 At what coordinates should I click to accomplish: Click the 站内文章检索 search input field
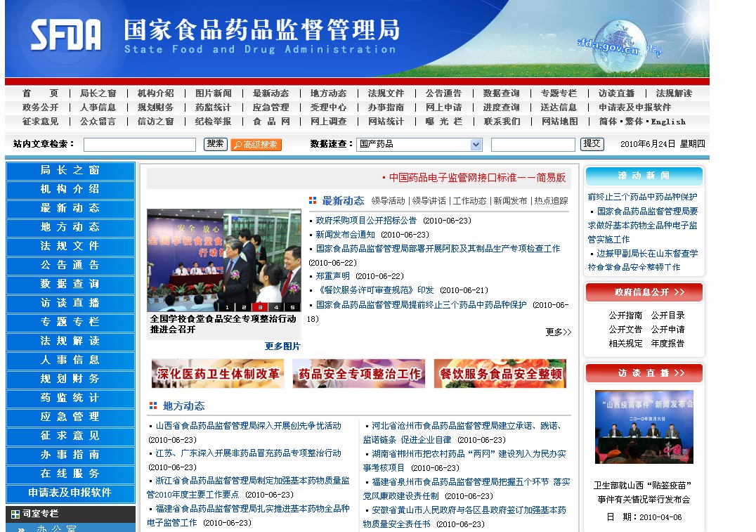click(140, 145)
